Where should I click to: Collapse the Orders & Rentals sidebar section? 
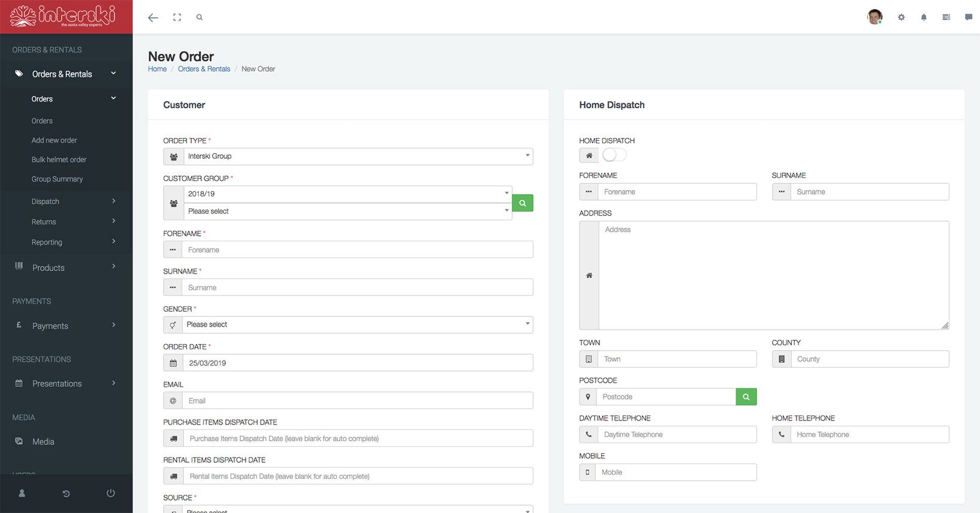[66, 74]
